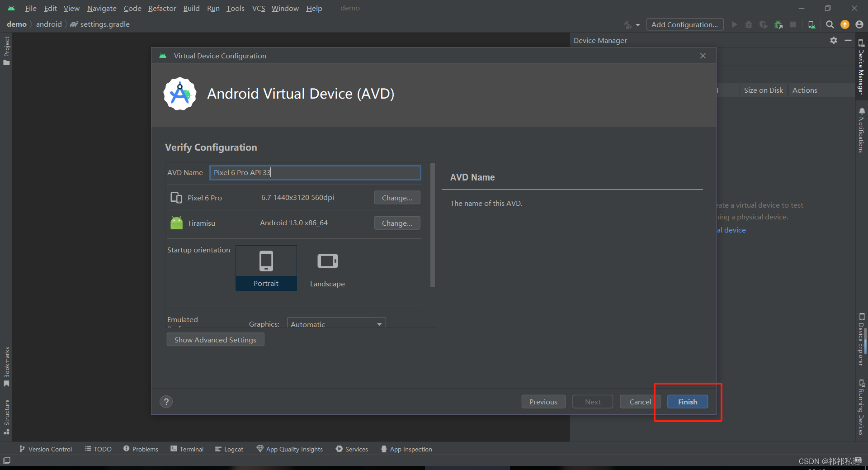Click the dialog scrollbar in configuration pane

click(433, 225)
